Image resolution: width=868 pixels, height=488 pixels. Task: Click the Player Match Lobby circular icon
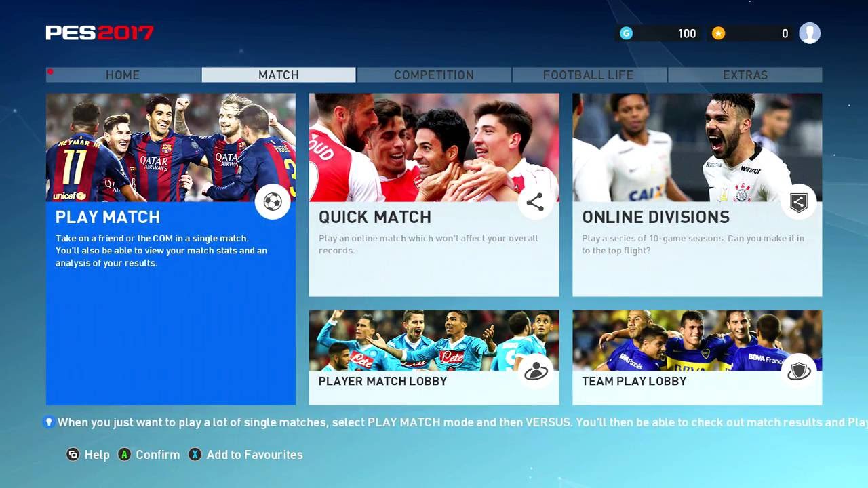535,371
